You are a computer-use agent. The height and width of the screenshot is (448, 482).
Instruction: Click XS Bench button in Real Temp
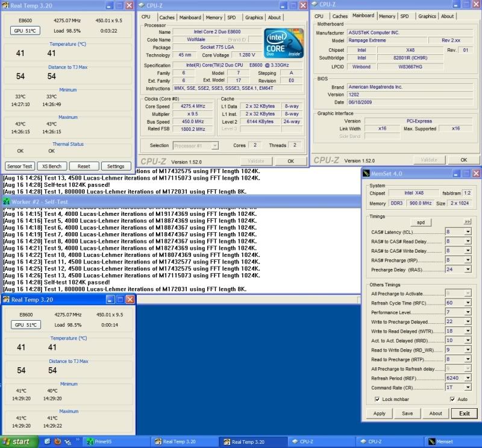[x=52, y=166]
